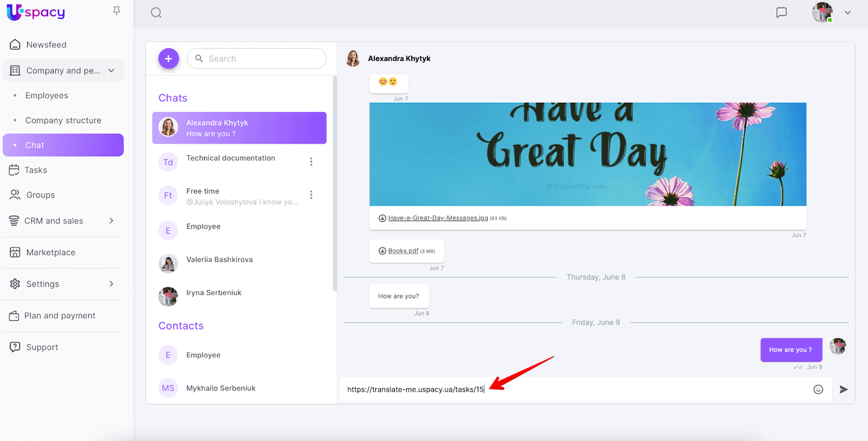Open options menu for Free time chat
The image size is (868, 441).
pyautogui.click(x=311, y=195)
